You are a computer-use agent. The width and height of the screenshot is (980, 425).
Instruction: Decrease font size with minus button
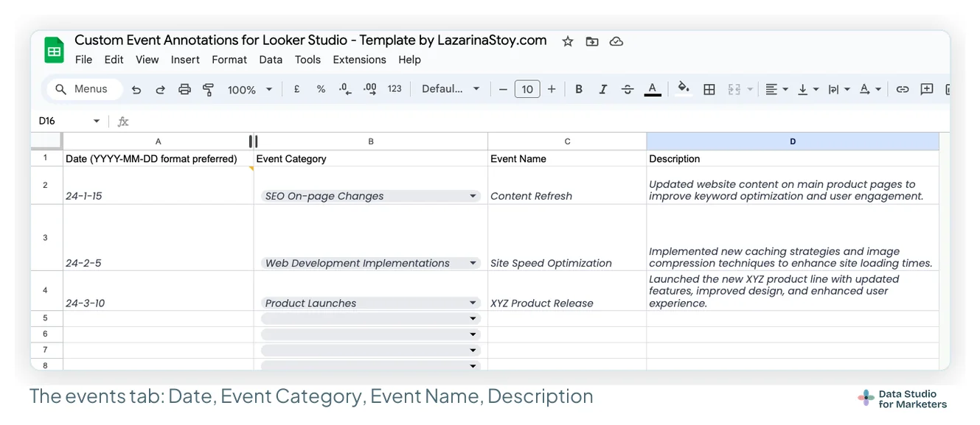[503, 89]
